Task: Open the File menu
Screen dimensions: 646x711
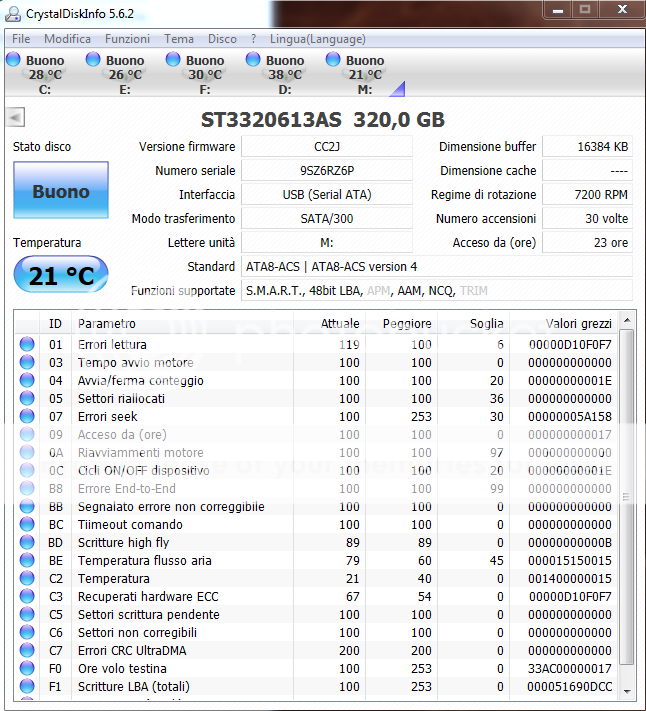Action: (21, 39)
